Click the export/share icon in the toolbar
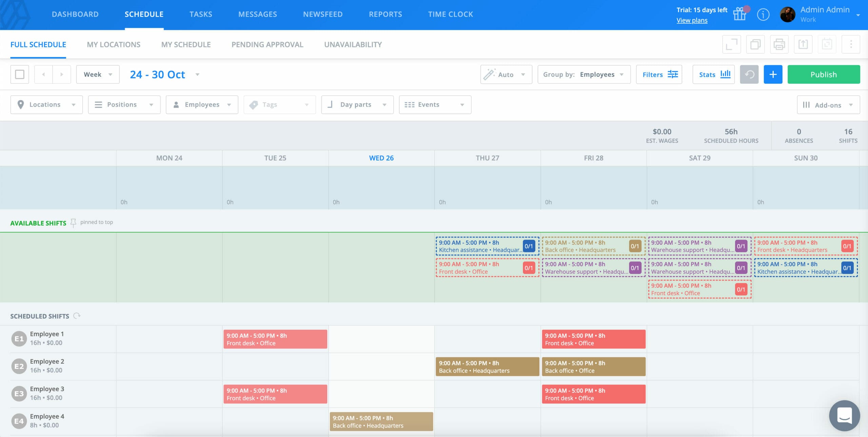 pos(803,44)
